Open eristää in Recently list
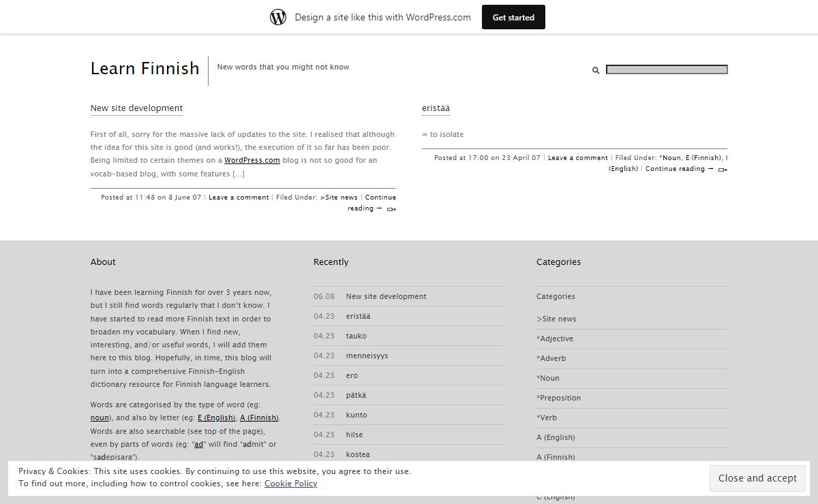818x504 pixels. [358, 316]
